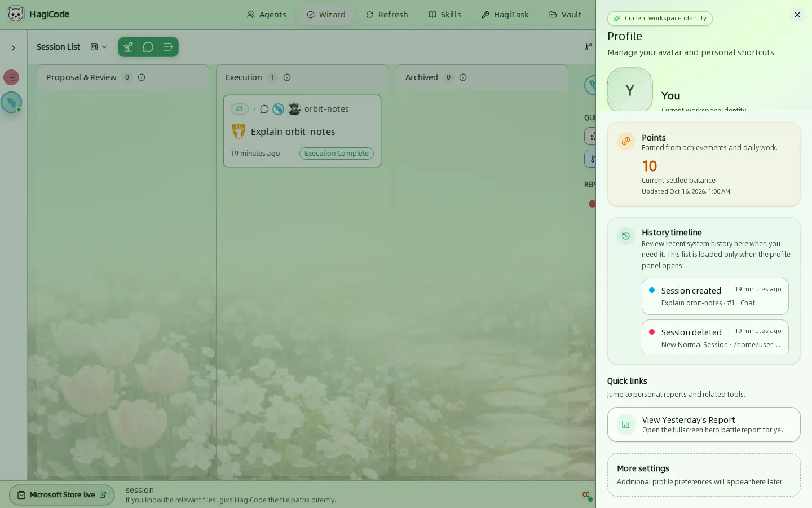Screen dimensions: 812x508
Task: Open the Session List view dropdown
Action: (x=99, y=47)
